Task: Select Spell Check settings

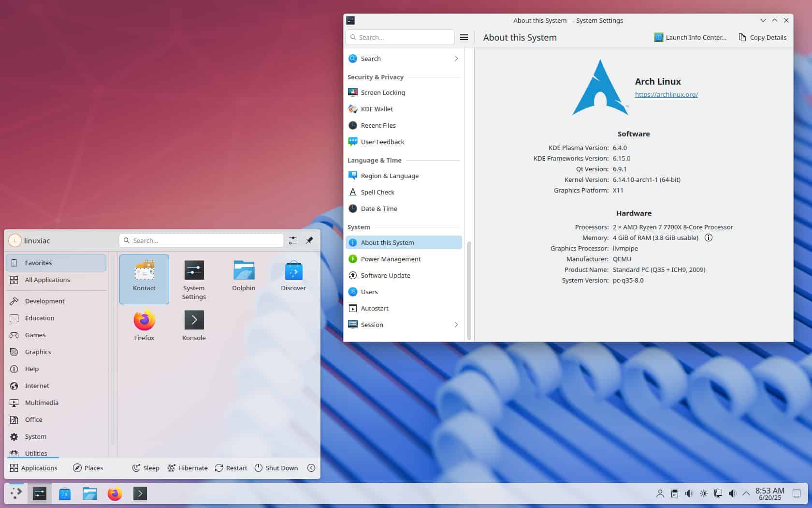Action: click(377, 192)
